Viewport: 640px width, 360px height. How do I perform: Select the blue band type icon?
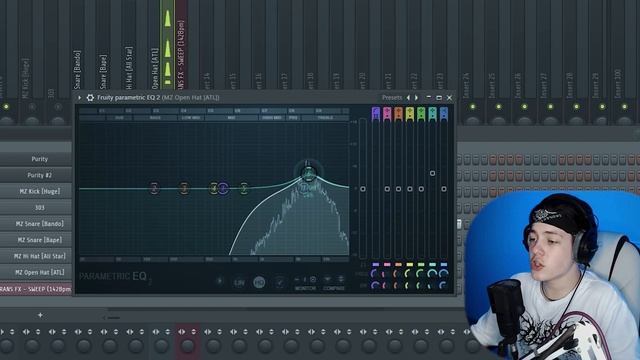click(444, 113)
